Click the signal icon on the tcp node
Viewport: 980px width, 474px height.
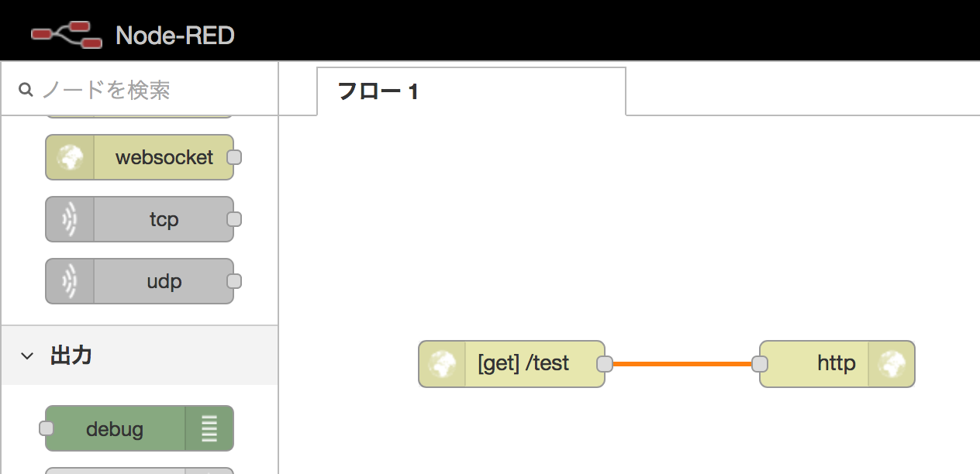click(71, 219)
